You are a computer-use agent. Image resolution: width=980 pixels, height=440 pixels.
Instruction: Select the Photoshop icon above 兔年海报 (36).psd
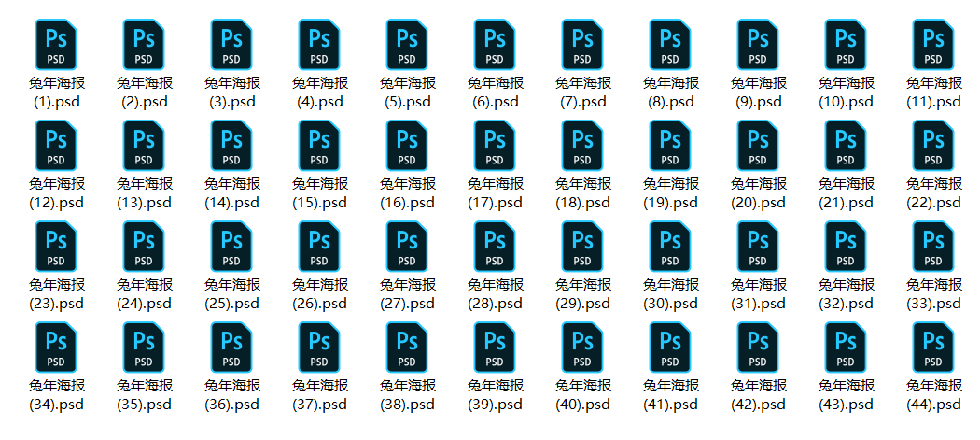231,347
